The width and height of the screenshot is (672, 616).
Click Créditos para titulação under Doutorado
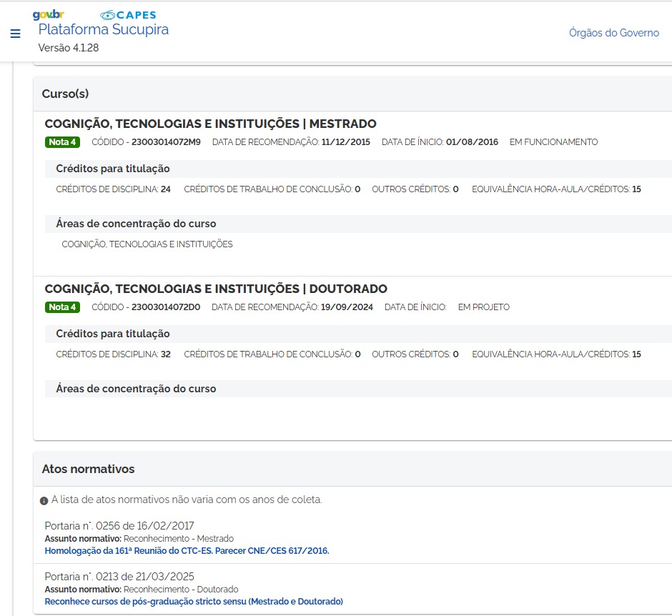[x=113, y=334]
